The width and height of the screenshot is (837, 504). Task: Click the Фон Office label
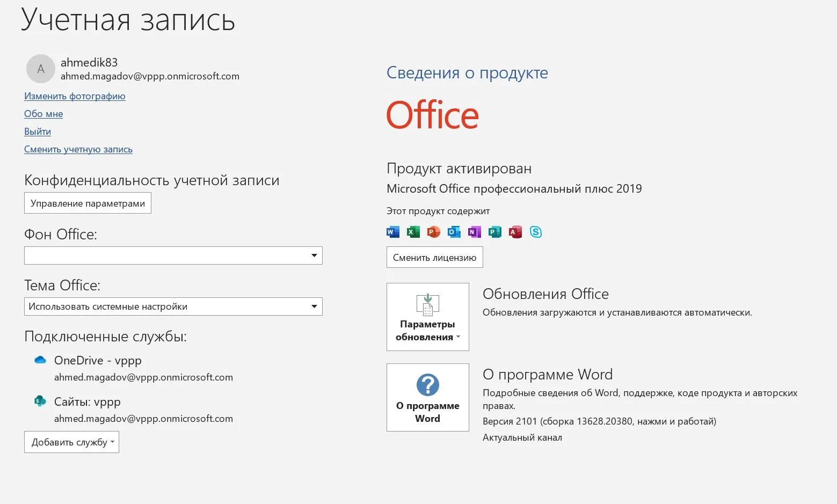point(61,235)
